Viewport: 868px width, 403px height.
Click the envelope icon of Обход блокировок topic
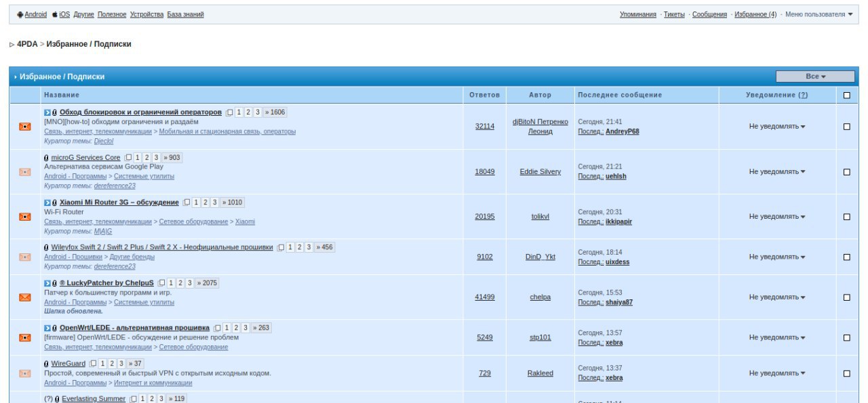tap(25, 126)
